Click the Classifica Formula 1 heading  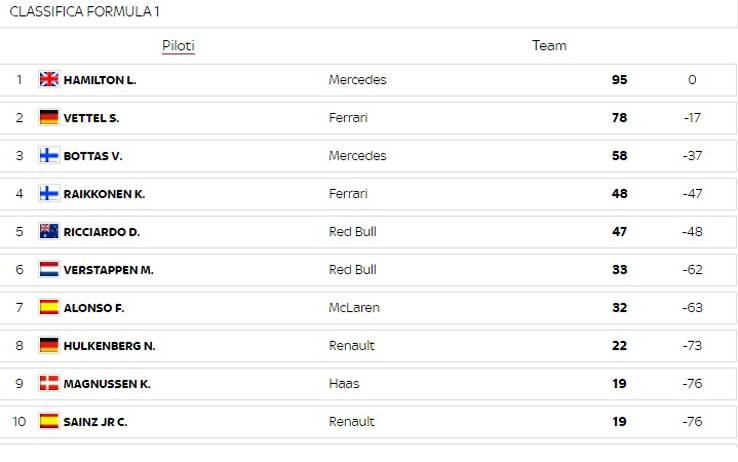[x=84, y=12]
